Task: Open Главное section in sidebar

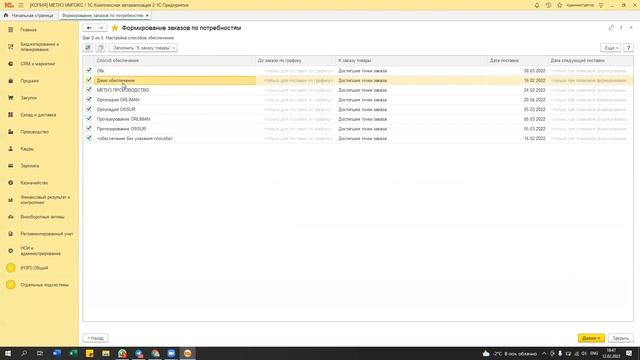Action: [29, 30]
